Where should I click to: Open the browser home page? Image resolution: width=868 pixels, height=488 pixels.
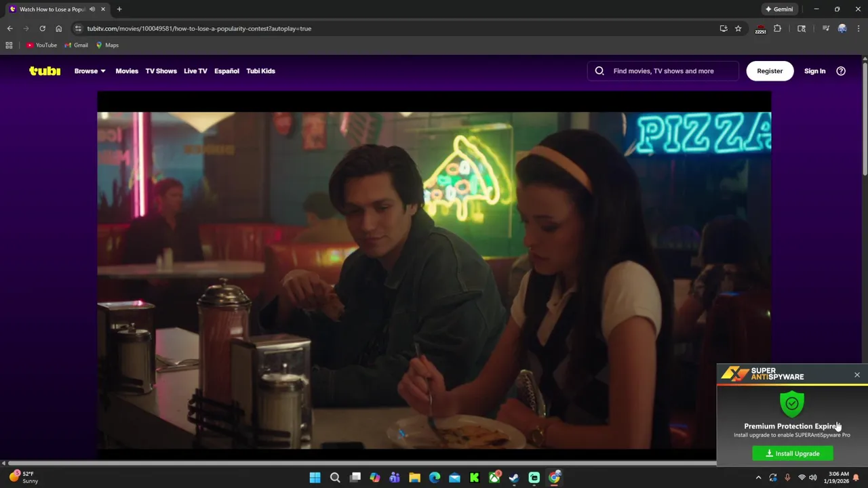click(x=58, y=28)
